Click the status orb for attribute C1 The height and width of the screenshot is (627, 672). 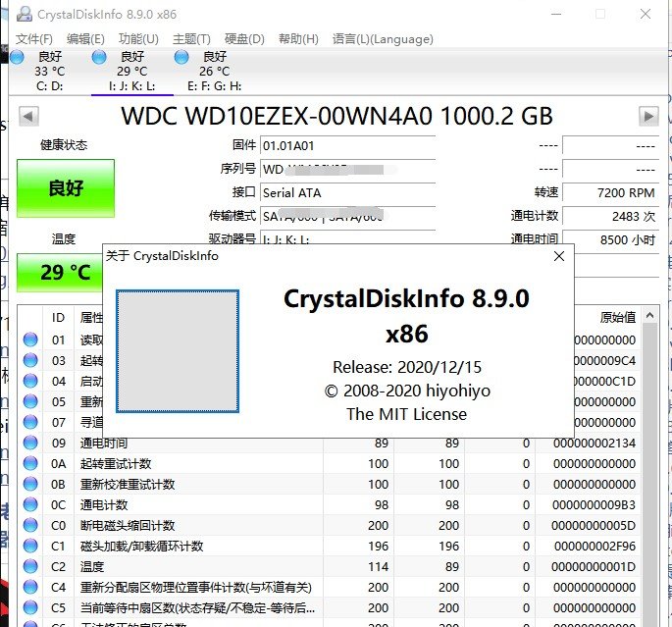(x=30, y=546)
